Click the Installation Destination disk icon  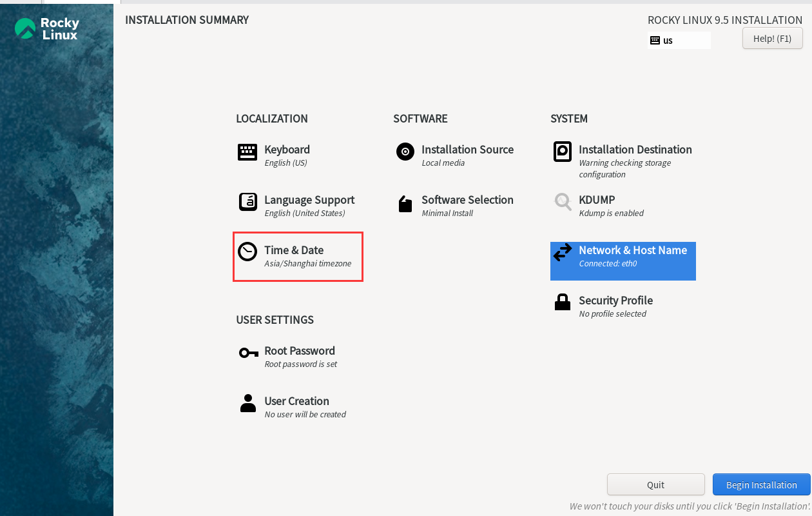[563, 152]
